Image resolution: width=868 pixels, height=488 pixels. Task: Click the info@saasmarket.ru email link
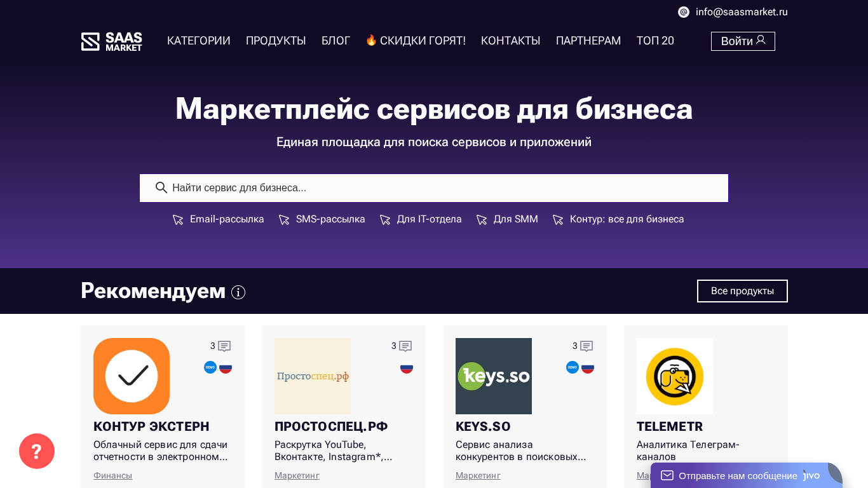(x=742, y=12)
